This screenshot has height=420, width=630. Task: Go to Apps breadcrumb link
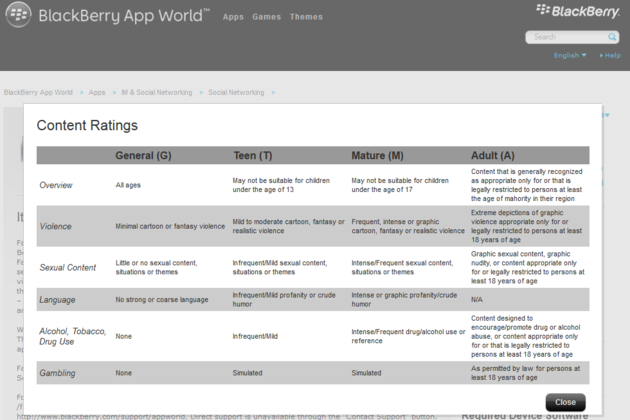tap(97, 92)
